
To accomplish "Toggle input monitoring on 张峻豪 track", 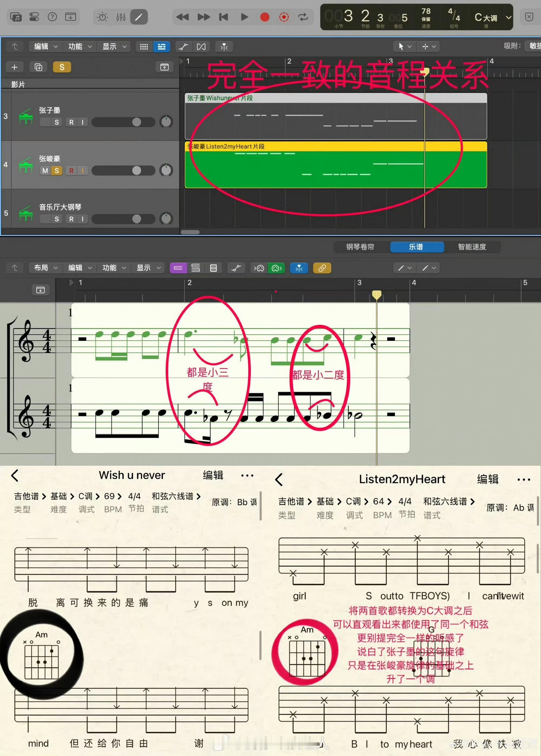I will pos(82,171).
